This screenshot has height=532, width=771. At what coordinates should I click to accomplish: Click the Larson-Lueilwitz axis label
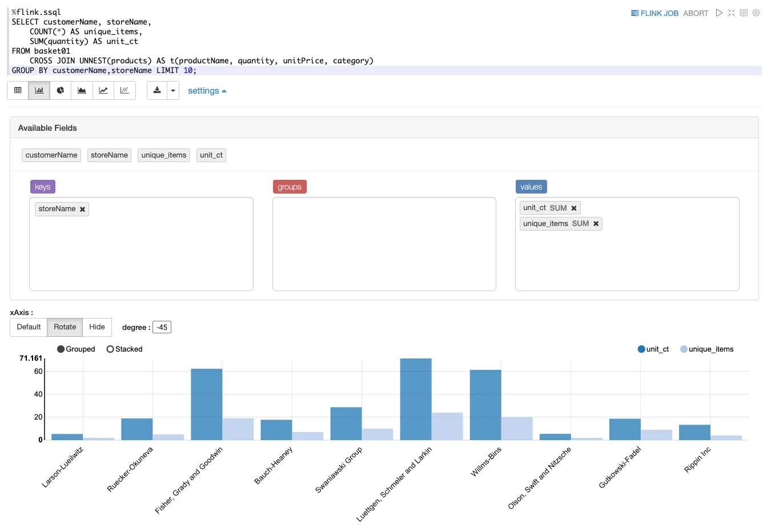[63, 467]
